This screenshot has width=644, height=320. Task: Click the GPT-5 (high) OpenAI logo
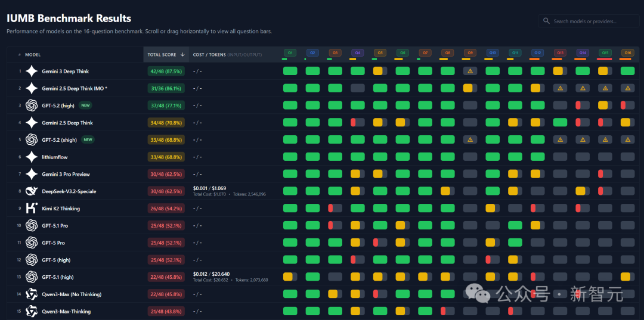[x=32, y=260]
